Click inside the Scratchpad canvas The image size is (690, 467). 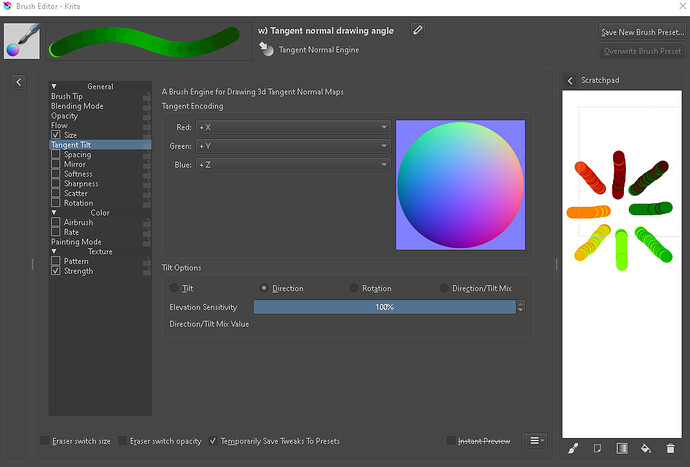pyautogui.click(x=622, y=264)
